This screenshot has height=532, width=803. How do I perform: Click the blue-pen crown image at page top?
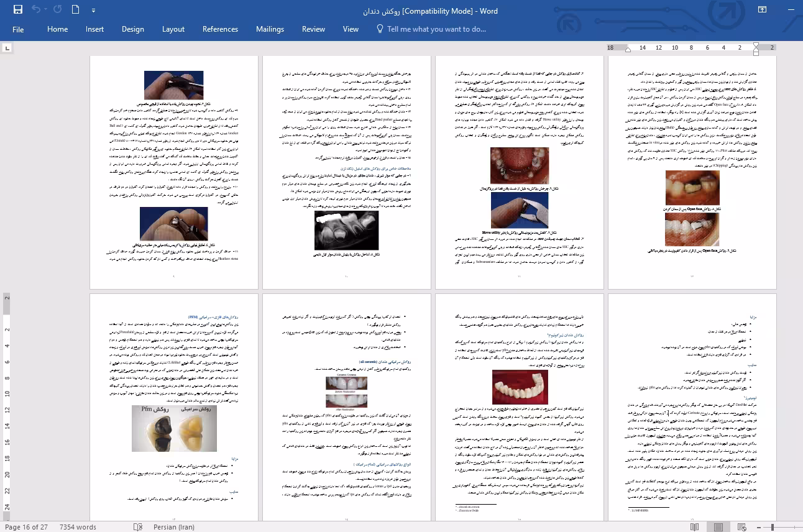coord(174,85)
